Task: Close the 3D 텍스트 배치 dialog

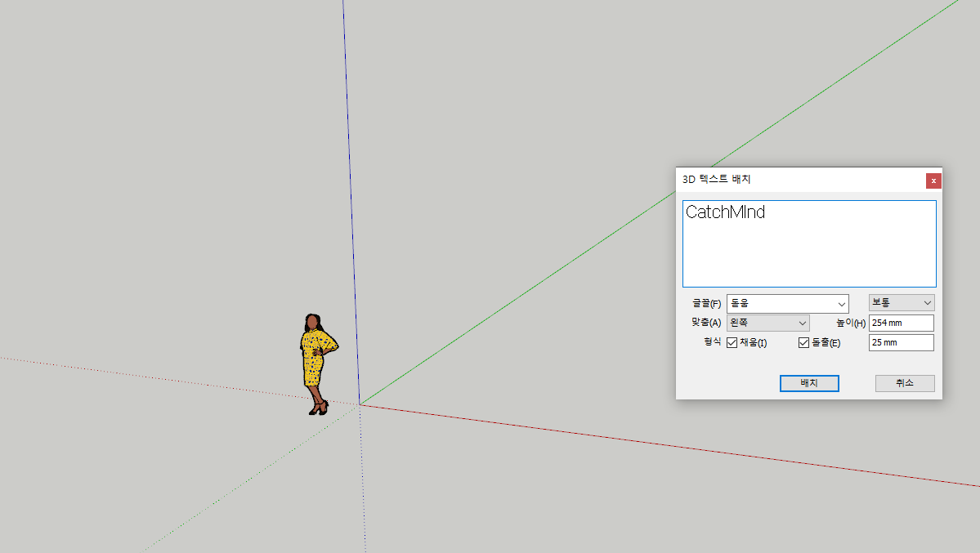Action: 933,181
